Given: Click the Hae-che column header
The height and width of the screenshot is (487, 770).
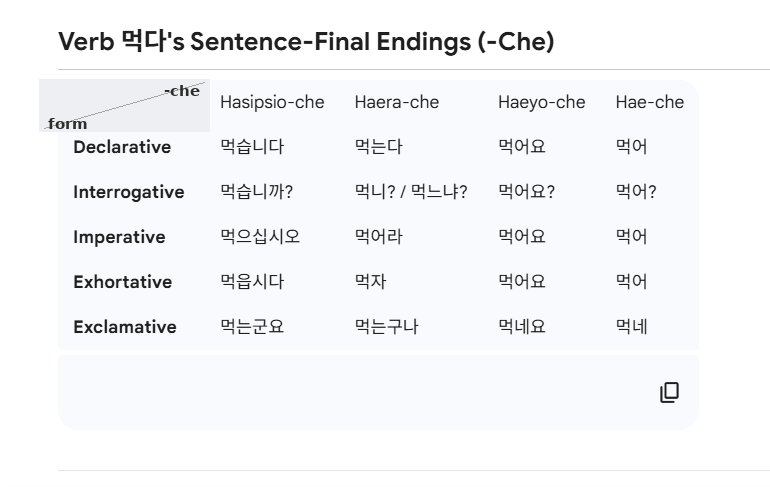Looking at the screenshot, I should (649, 102).
